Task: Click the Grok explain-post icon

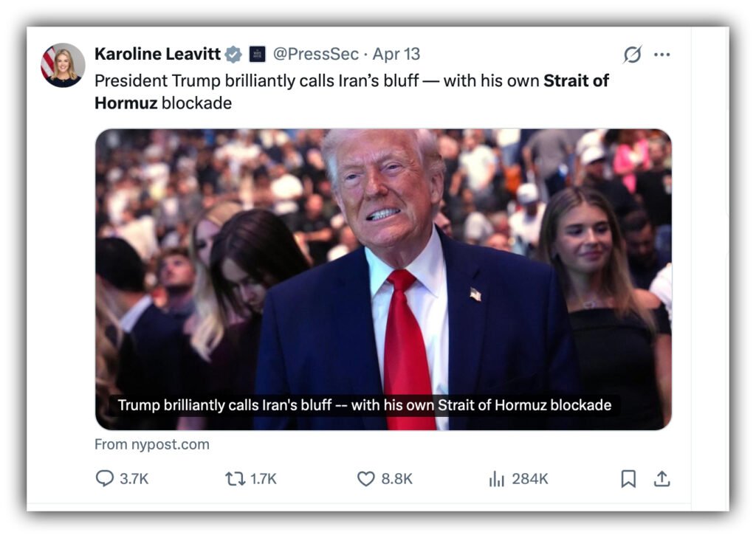Action: click(x=632, y=54)
